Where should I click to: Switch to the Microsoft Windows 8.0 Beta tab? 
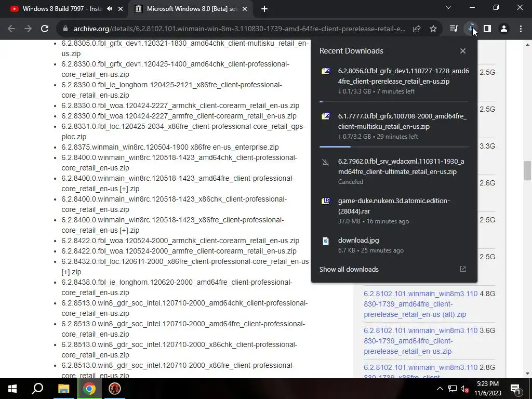point(192,9)
